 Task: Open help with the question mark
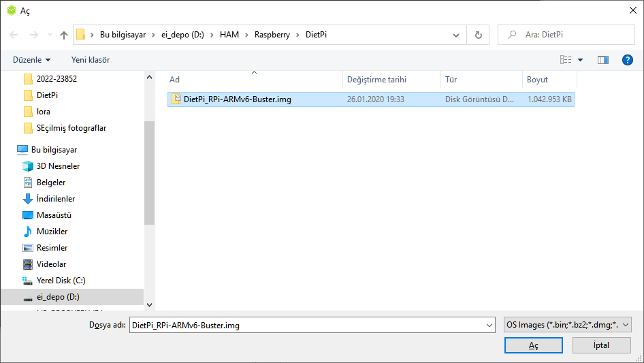pos(627,60)
